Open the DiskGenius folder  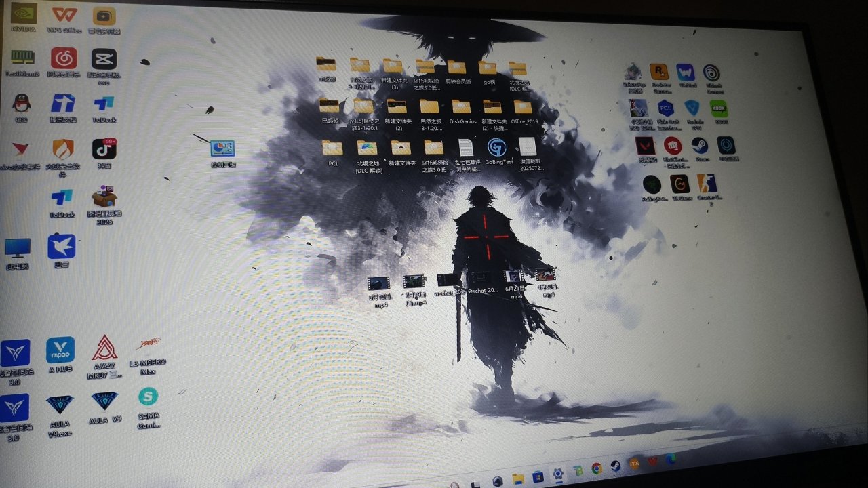(461, 106)
